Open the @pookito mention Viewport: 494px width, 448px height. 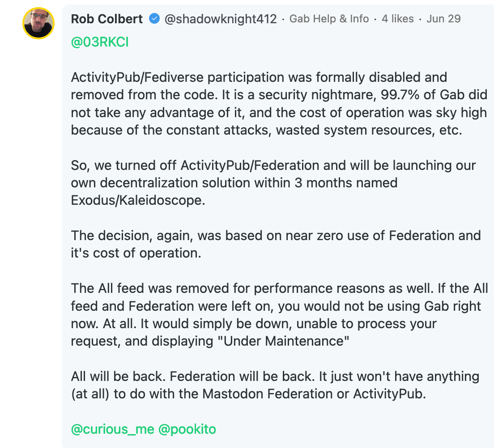coord(187,429)
